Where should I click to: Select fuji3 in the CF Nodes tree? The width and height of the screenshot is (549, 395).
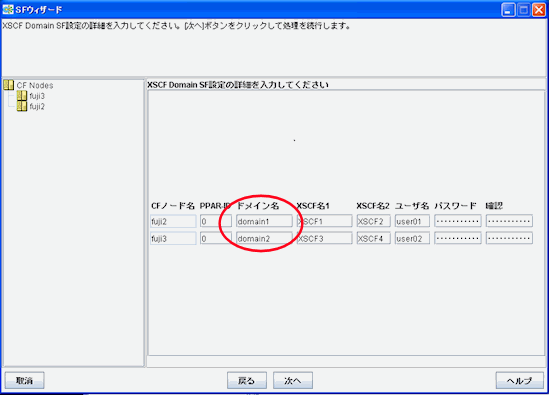[37, 96]
